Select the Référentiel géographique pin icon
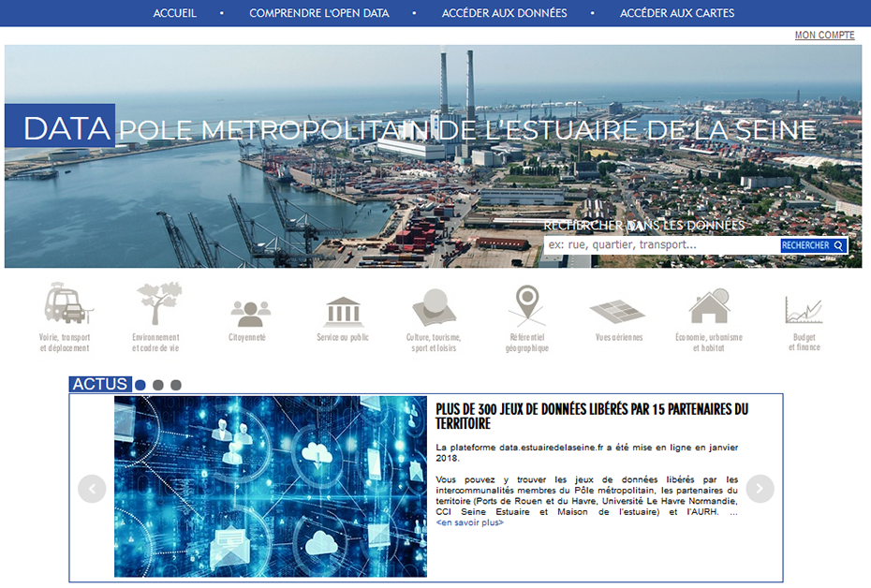 click(x=527, y=305)
